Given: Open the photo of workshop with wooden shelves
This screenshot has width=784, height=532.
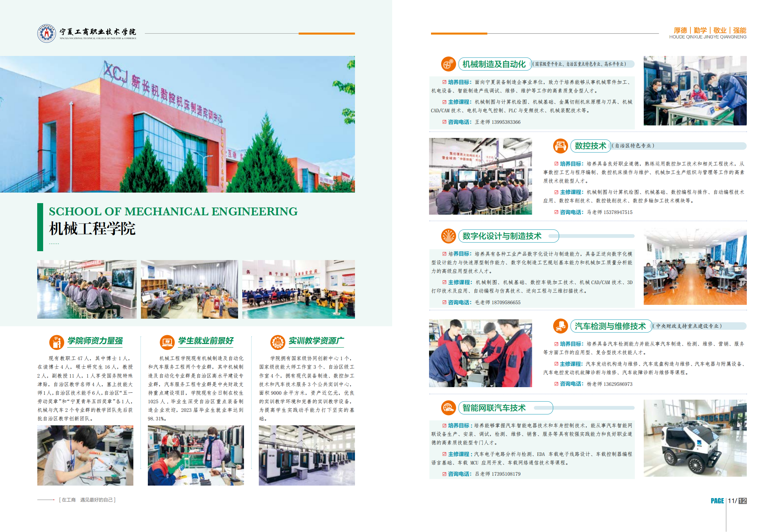Looking at the screenshot, I should pos(189,289).
